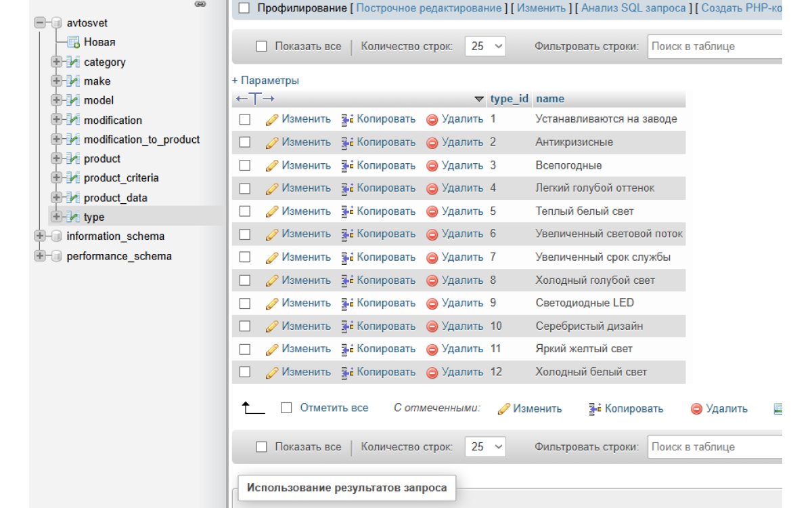Open Анализ SQL запроса link

coord(633,8)
